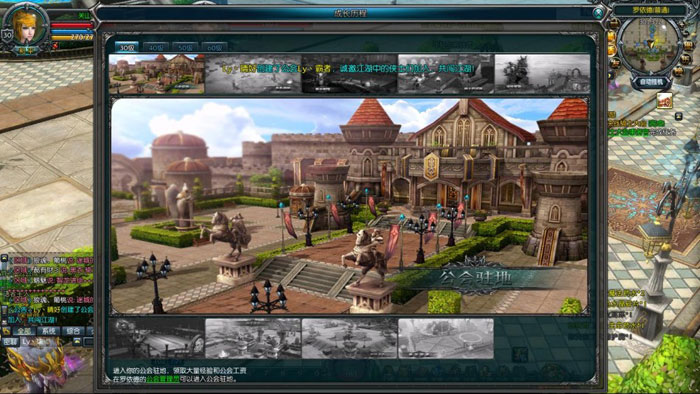Select the first grayscale thumbnail in bottom row
700x394 pixels.
(x=157, y=339)
